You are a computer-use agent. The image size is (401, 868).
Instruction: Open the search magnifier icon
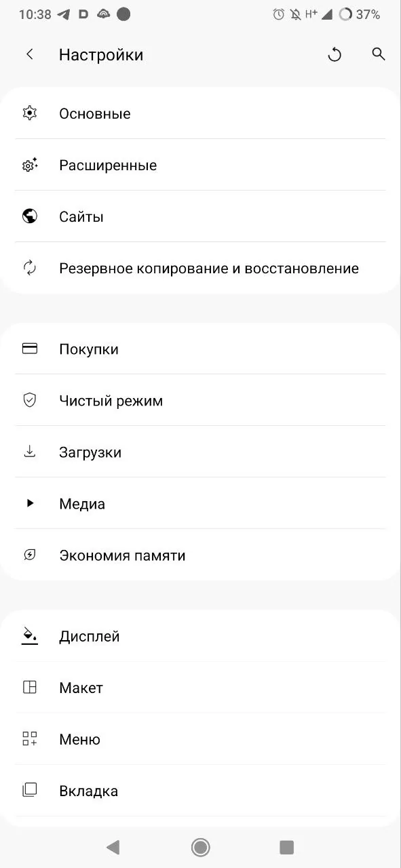pyautogui.click(x=379, y=54)
